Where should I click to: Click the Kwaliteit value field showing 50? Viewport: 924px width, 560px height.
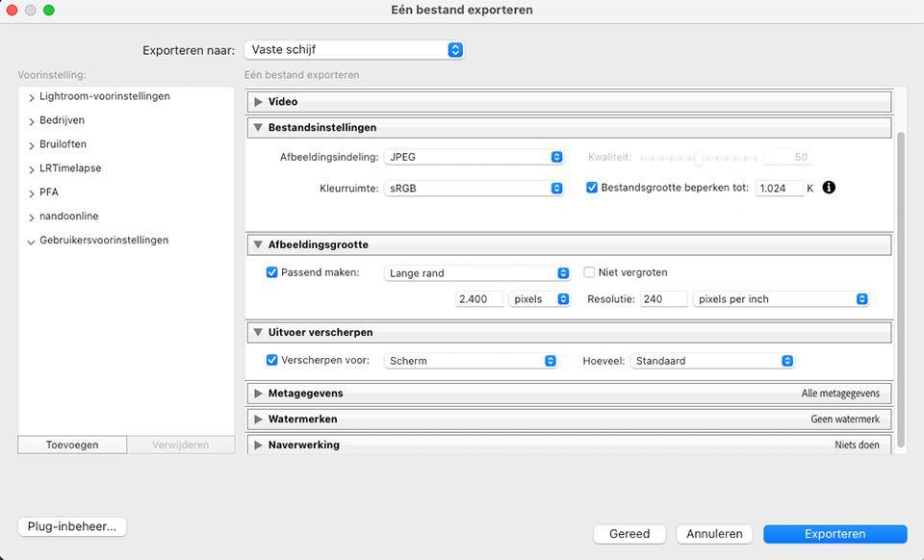(x=786, y=157)
